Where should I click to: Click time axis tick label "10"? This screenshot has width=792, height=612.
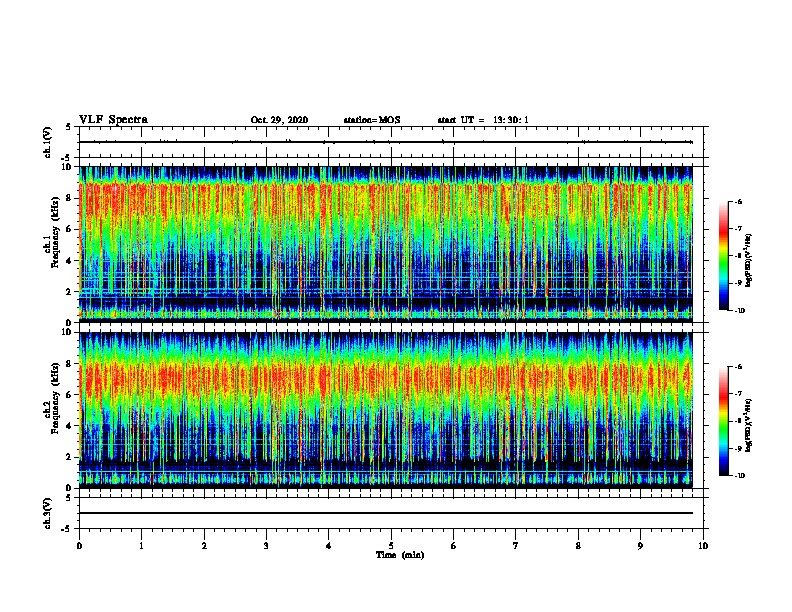click(703, 546)
